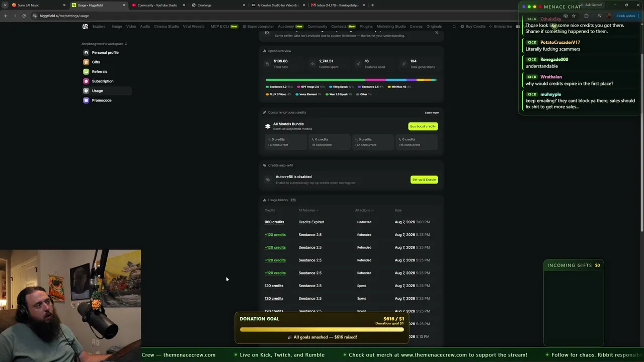644x362 pixels.
Task: Click the auto-refill coins icon
Action: pos(268,179)
